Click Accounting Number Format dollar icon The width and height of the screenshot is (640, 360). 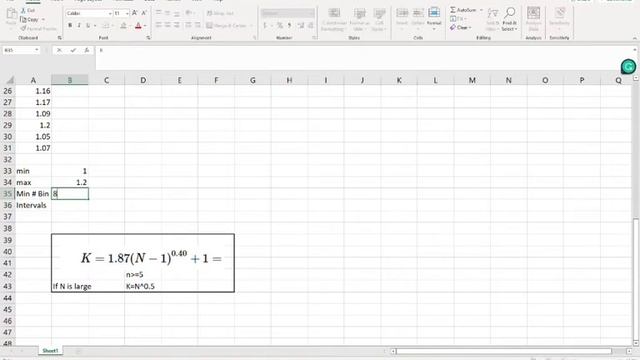pyautogui.click(x=265, y=25)
